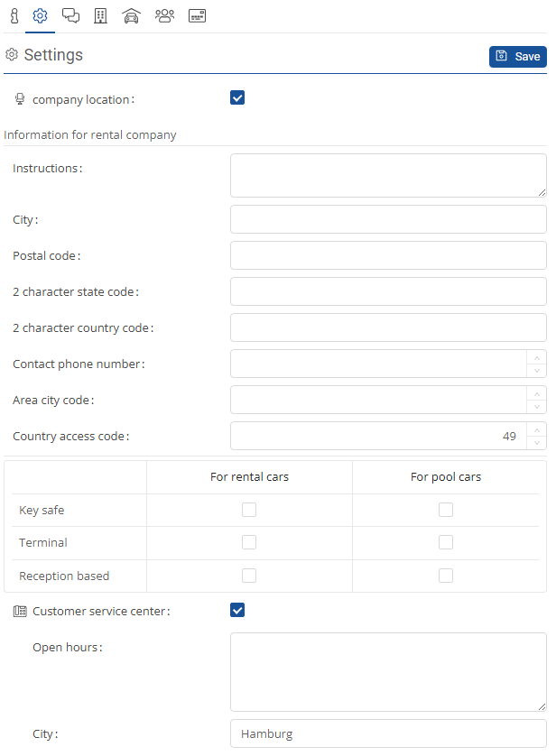Click the gear icon beside Settings heading
The height and width of the screenshot is (756, 556).
tap(12, 55)
